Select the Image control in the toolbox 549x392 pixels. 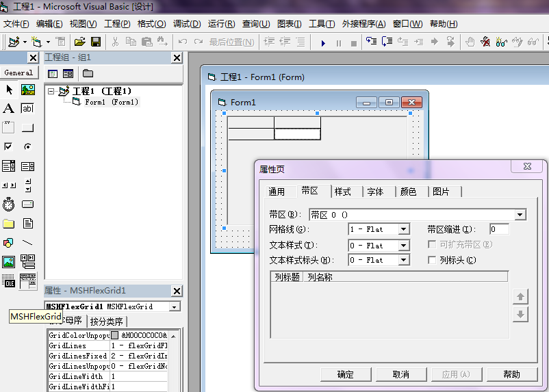pos(8,262)
